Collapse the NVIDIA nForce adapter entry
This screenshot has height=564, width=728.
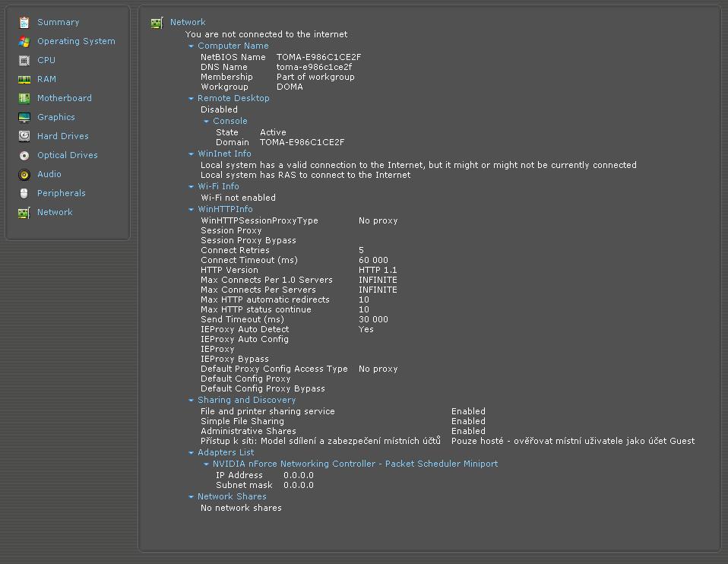[x=207, y=464]
